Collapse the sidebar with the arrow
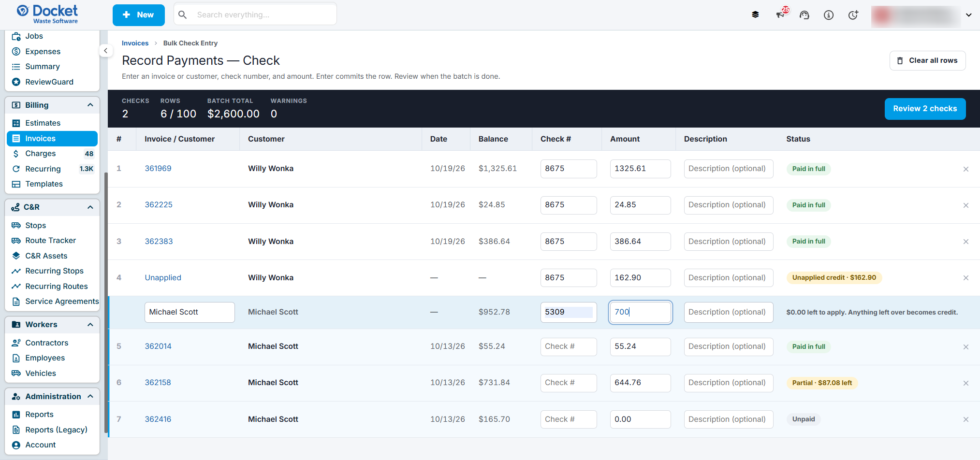The image size is (980, 460). tap(106, 51)
